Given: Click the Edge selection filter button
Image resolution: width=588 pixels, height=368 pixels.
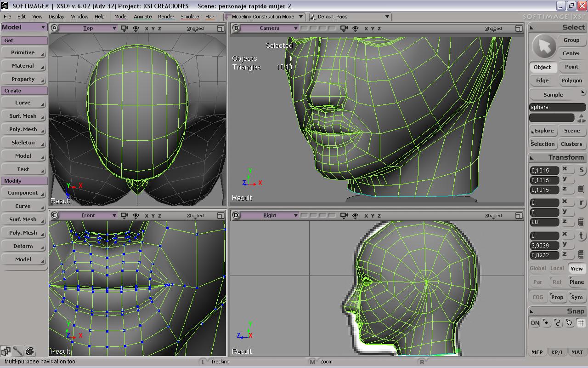Looking at the screenshot, I should (x=542, y=80).
